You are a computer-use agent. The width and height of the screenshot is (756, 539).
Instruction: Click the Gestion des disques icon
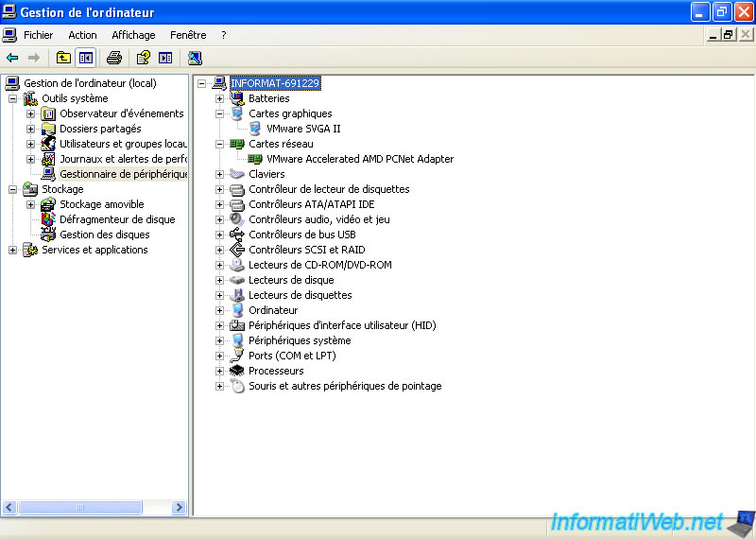(x=48, y=235)
